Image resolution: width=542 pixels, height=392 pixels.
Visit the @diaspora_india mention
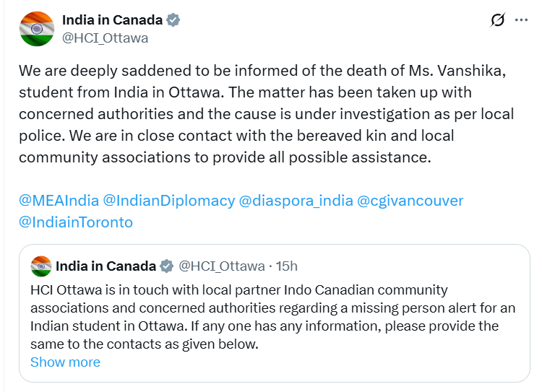click(x=296, y=201)
